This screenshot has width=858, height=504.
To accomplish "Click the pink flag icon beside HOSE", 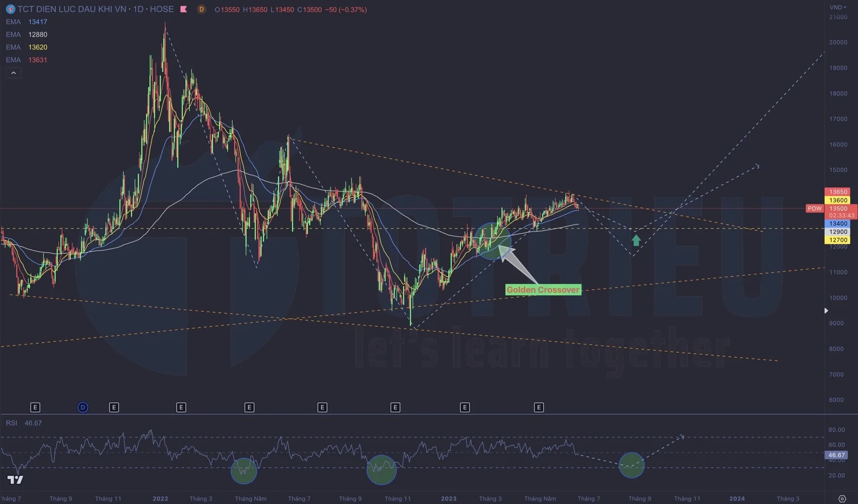I will 184,9.
